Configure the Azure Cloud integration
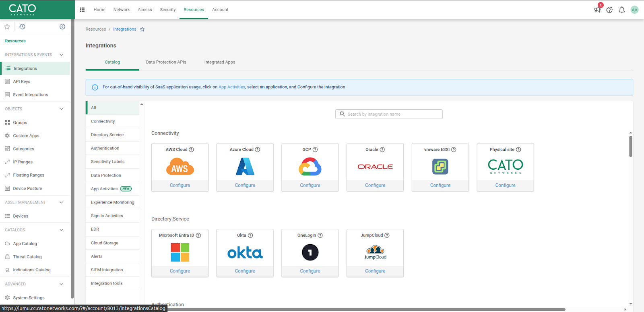This screenshot has height=312, width=644. click(x=245, y=185)
